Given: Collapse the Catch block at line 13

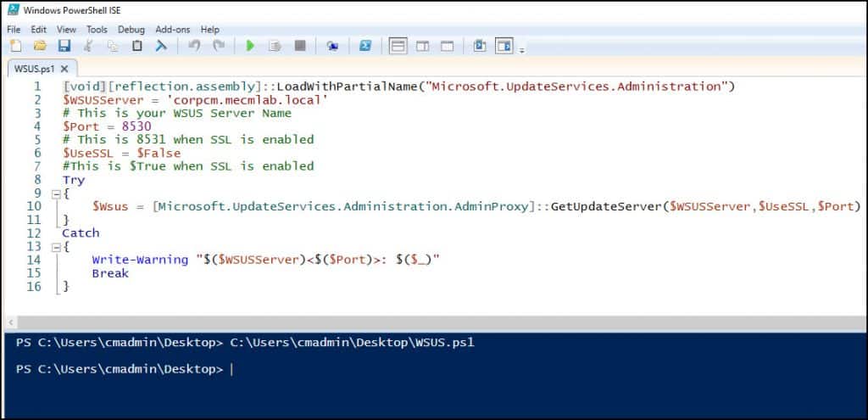Looking at the screenshot, I should tap(56, 247).
